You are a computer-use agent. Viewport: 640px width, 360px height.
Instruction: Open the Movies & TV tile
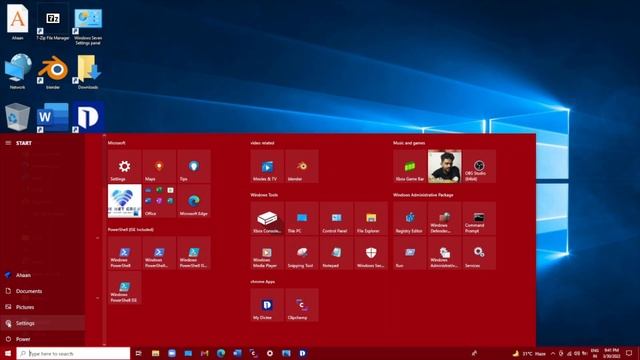click(x=267, y=166)
